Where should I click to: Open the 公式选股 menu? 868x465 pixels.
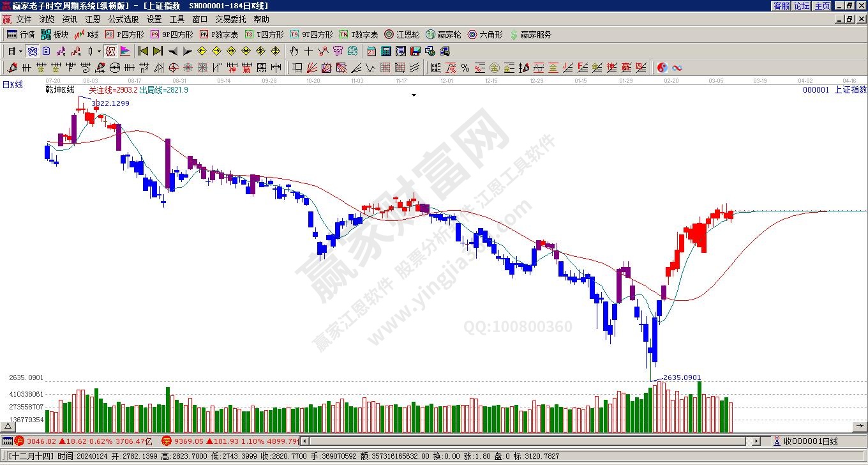coord(123,19)
